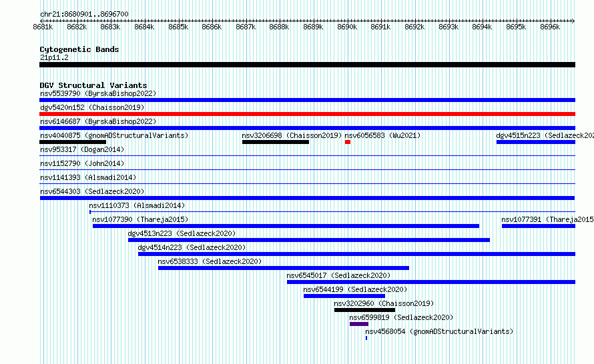This screenshot has width=594, height=364.
Task: Open nsv1110373 (Alsmadi2014) variant label
Action: point(137,205)
